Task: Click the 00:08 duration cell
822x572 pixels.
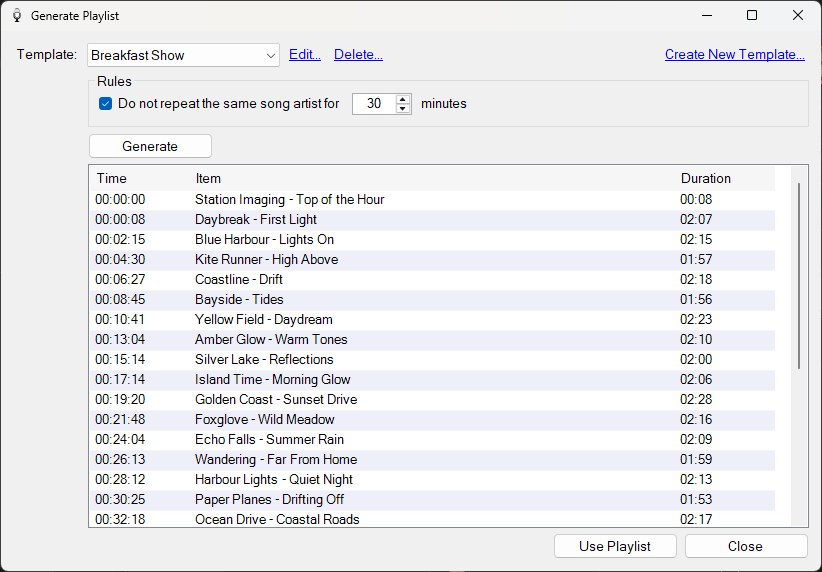Action: tap(696, 200)
